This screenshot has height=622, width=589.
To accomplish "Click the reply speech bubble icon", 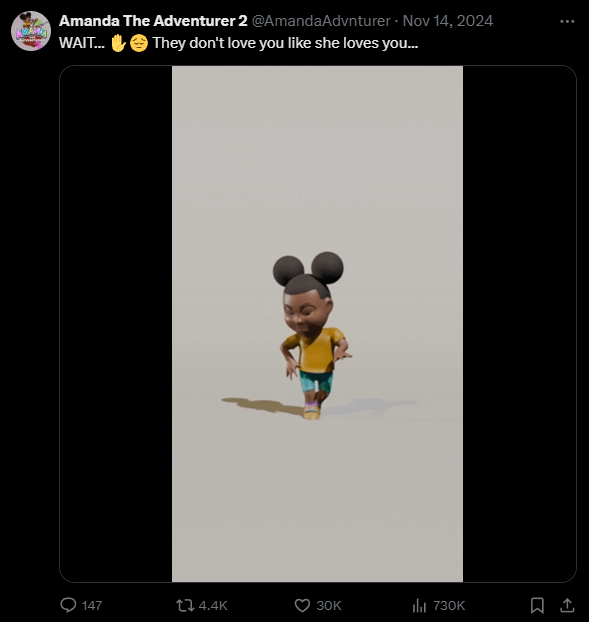I will pos(68,605).
